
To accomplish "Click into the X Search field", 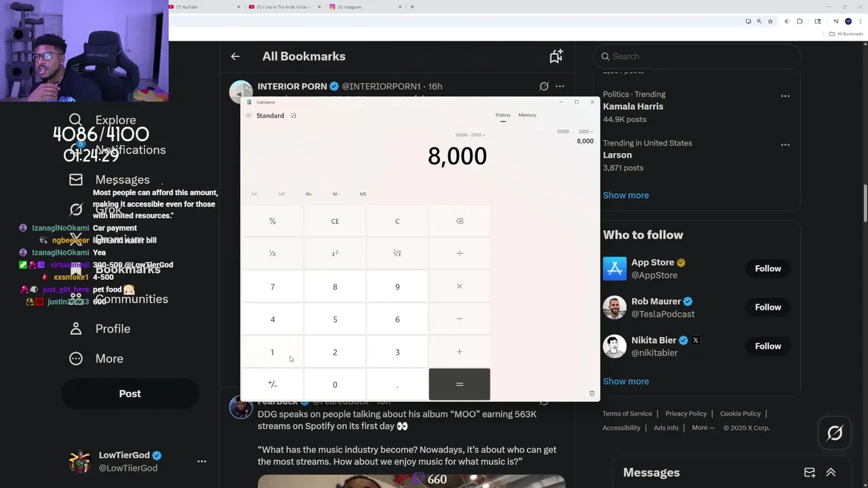I will pyautogui.click(x=696, y=56).
